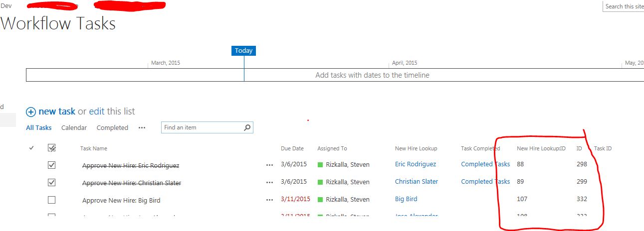Click the Find an item search field

pyautogui.click(x=202, y=127)
